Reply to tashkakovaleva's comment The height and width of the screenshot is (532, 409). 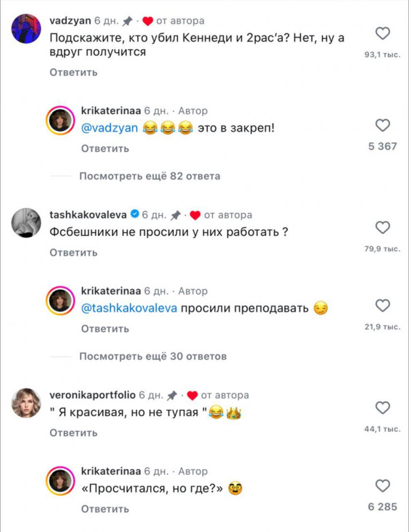(73, 252)
